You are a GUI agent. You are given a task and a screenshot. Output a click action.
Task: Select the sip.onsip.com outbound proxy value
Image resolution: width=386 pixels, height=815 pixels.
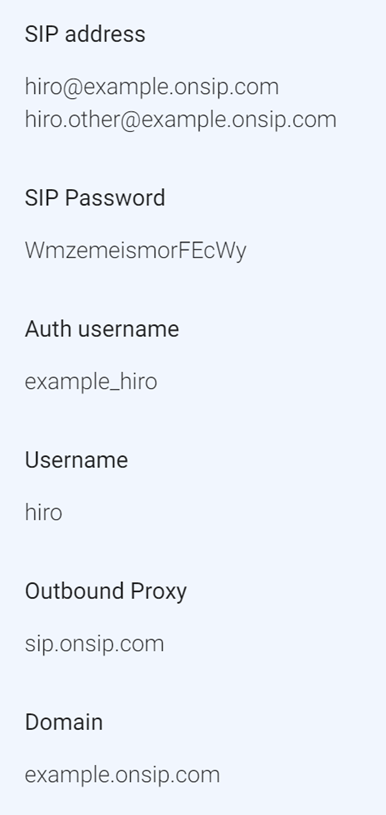pyautogui.click(x=95, y=644)
